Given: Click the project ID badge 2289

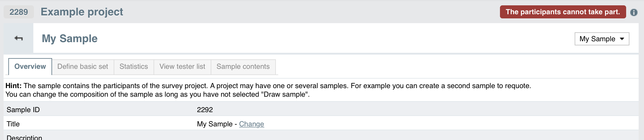Looking at the screenshot, I should coord(19,12).
